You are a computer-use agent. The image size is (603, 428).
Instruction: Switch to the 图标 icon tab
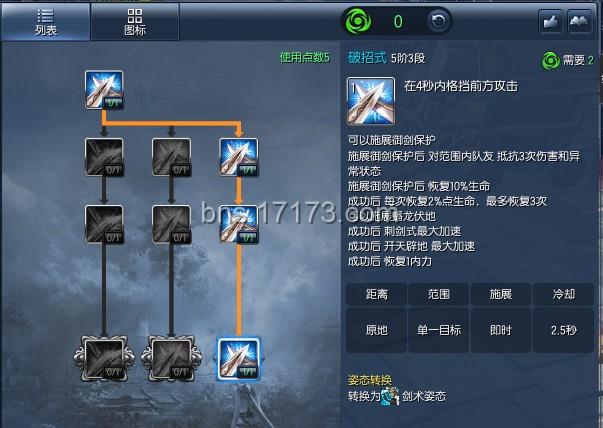135,22
